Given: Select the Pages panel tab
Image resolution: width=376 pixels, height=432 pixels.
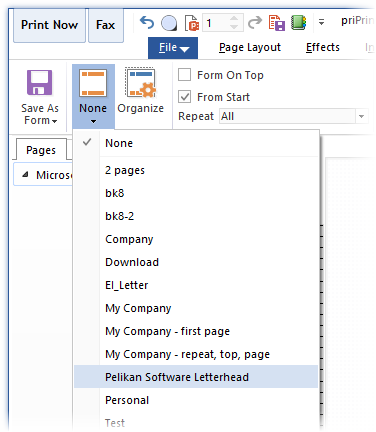Looking at the screenshot, I should [41, 150].
